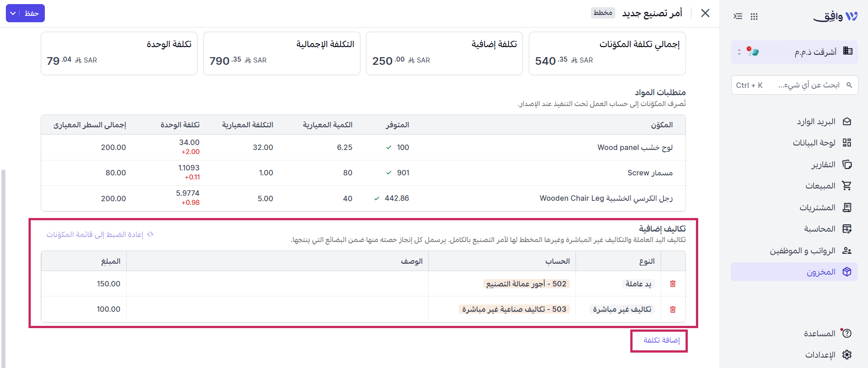Delete the تكاليف غير مباشرة overhead row
Screen dimensions: 868x368
tap(673, 309)
